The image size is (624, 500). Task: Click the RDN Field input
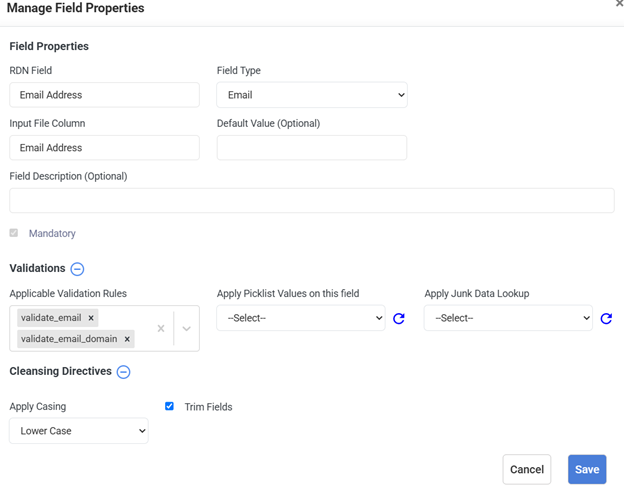[104, 95]
